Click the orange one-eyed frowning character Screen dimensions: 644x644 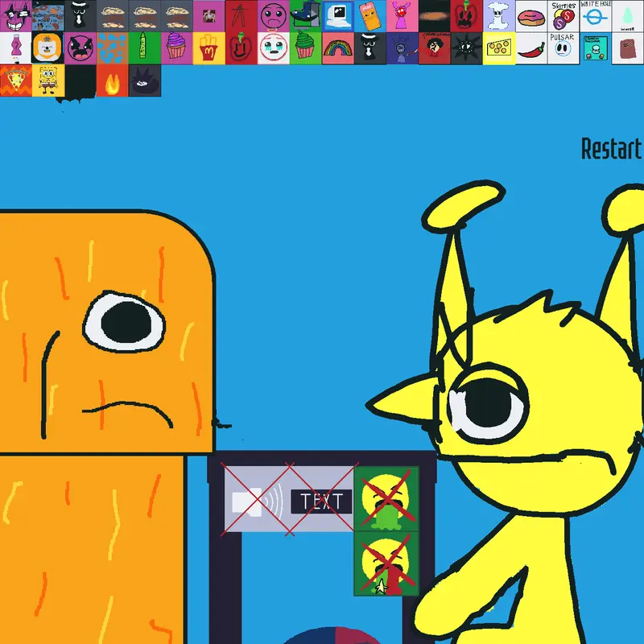click(x=107, y=427)
